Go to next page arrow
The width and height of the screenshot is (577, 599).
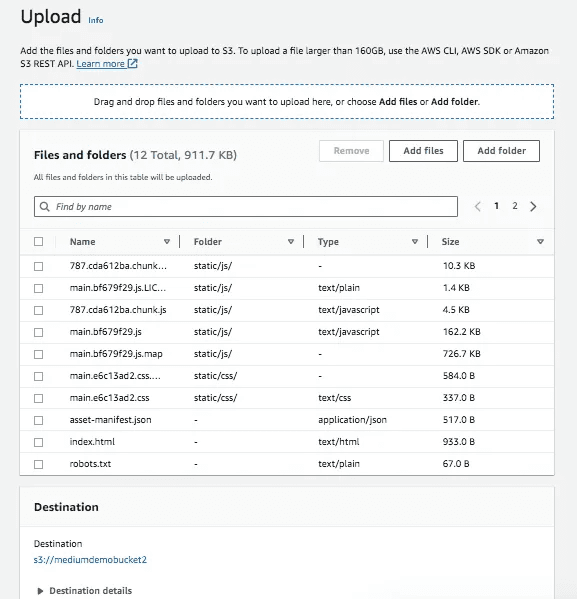click(x=533, y=207)
